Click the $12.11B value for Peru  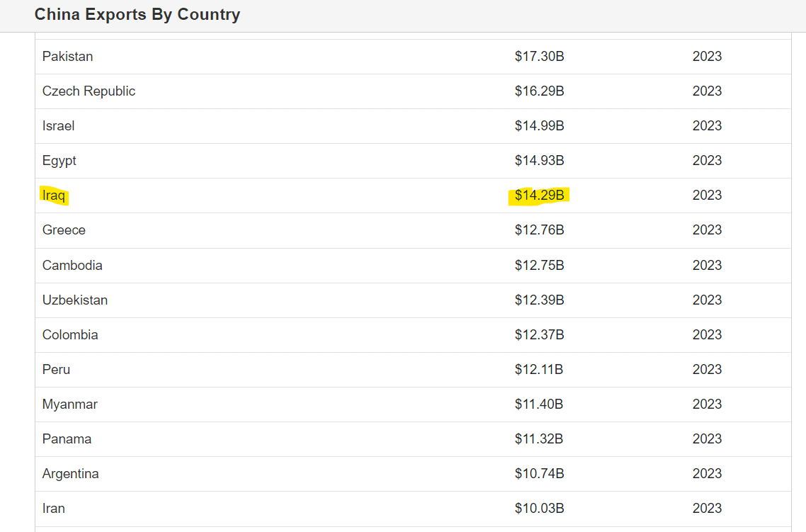point(539,370)
